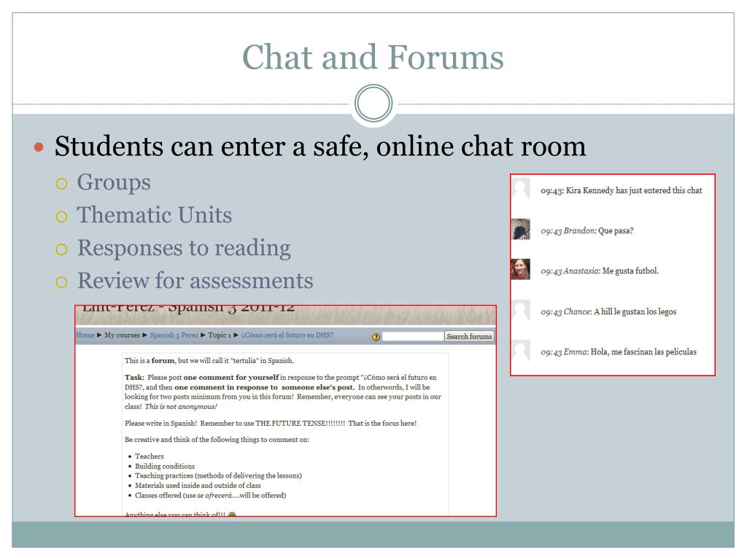747x560 pixels.
Task: Click Chance's message about los legos
Action: click(608, 312)
